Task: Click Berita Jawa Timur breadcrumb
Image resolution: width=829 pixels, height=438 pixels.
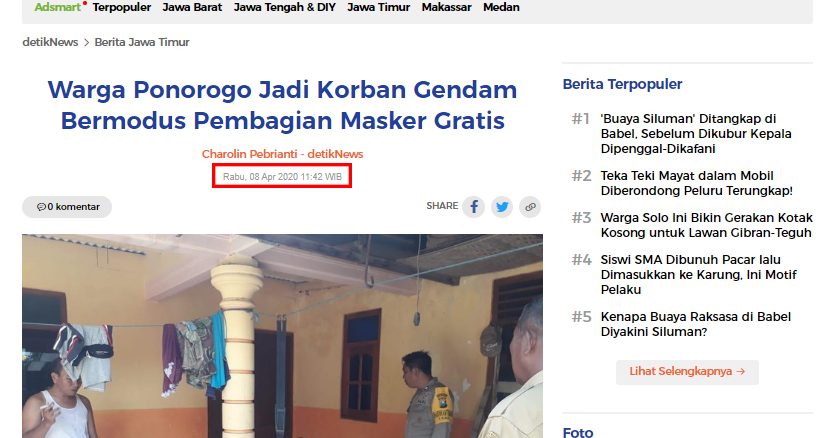Action: tap(142, 42)
